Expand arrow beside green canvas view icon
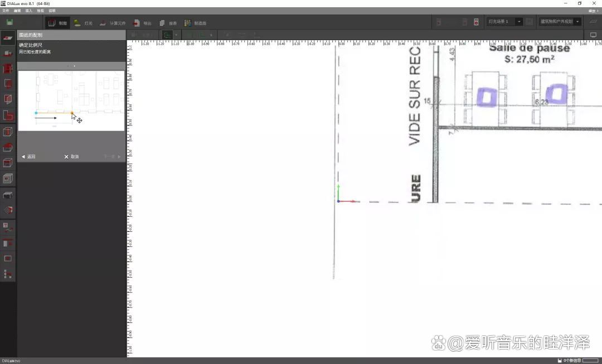 (176, 35)
